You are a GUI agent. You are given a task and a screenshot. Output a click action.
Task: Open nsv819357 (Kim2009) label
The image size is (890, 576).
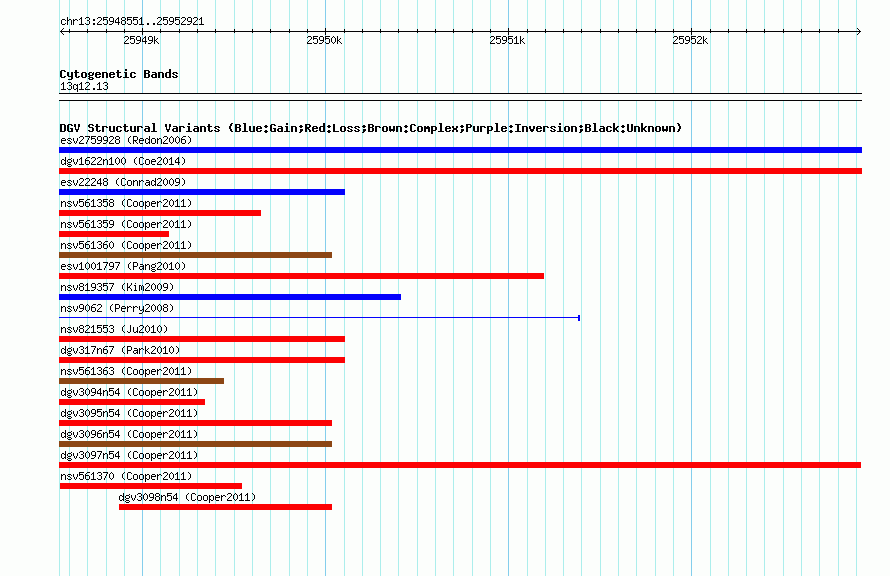coord(117,287)
